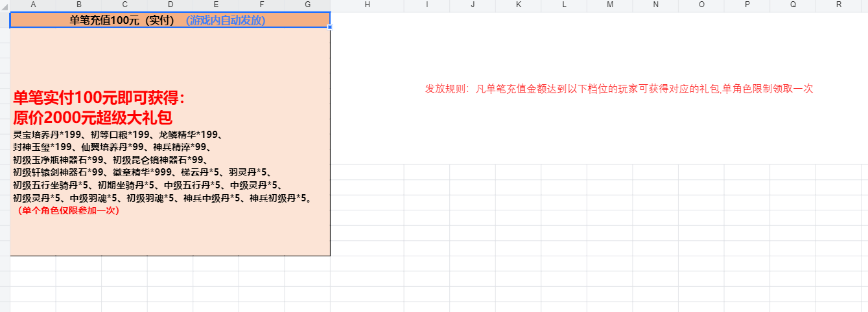Select column A header

tap(33, 5)
